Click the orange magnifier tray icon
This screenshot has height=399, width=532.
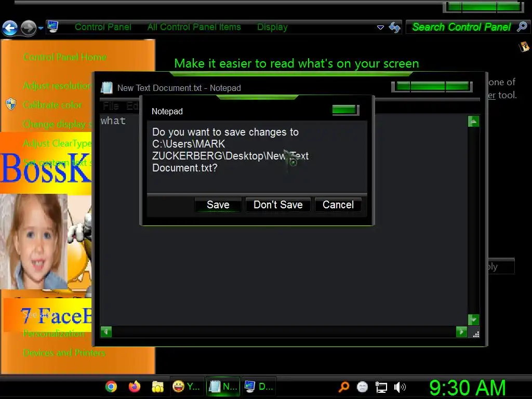click(x=344, y=387)
